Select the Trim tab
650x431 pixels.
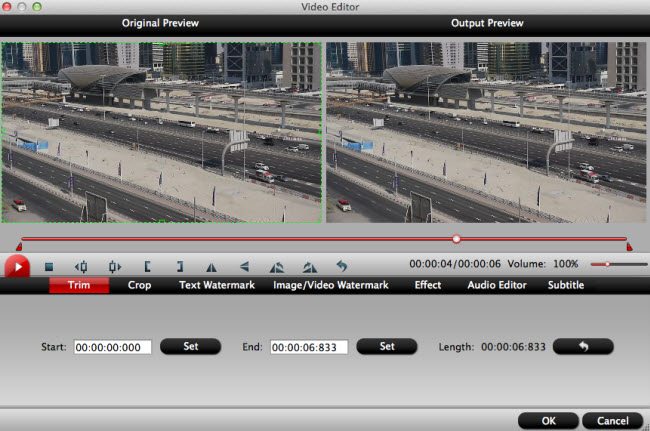[x=79, y=285]
